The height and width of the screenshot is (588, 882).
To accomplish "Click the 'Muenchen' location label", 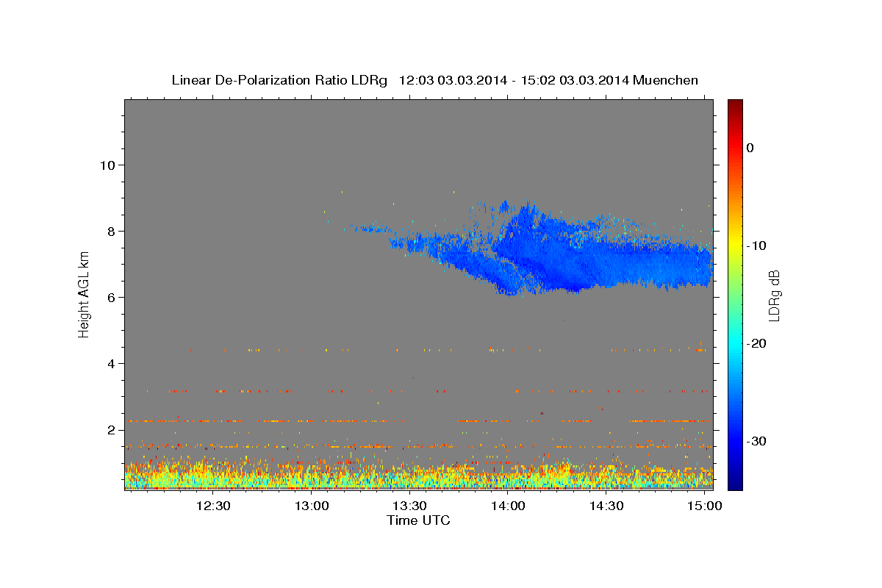I will (x=665, y=80).
